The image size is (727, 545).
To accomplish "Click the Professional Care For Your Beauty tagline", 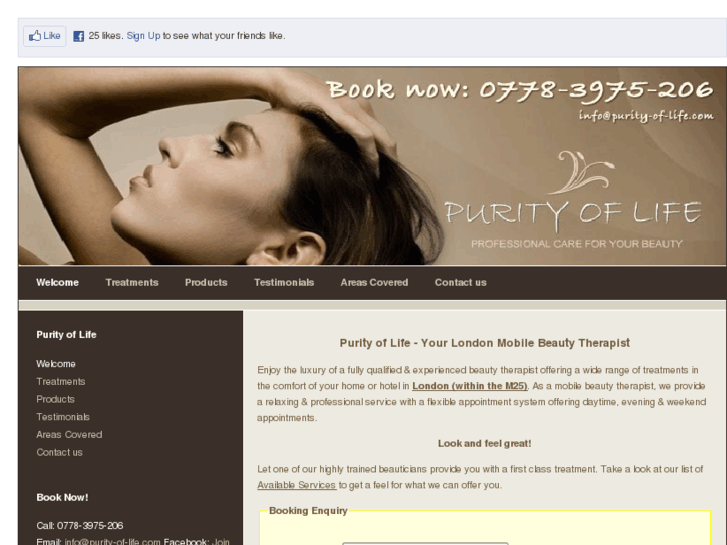I will click(x=577, y=244).
